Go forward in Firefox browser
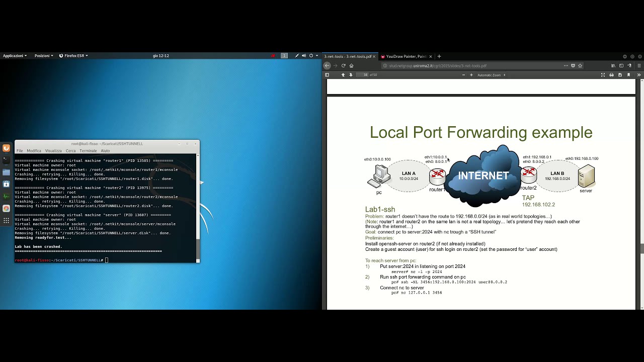Image resolution: width=644 pixels, height=362 pixels. 335,65
